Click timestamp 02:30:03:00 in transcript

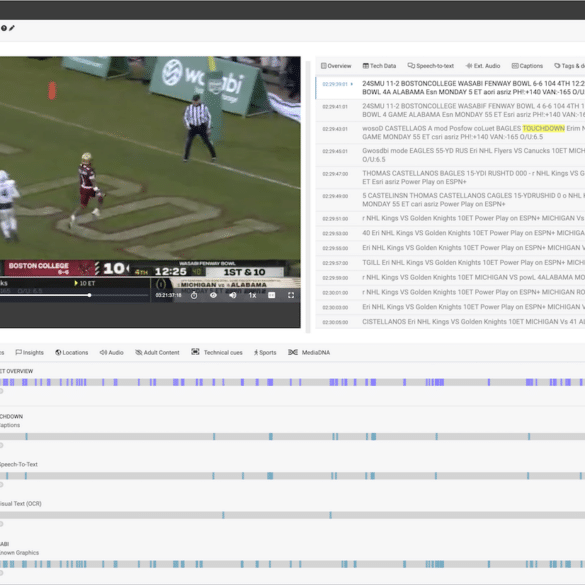(x=335, y=307)
